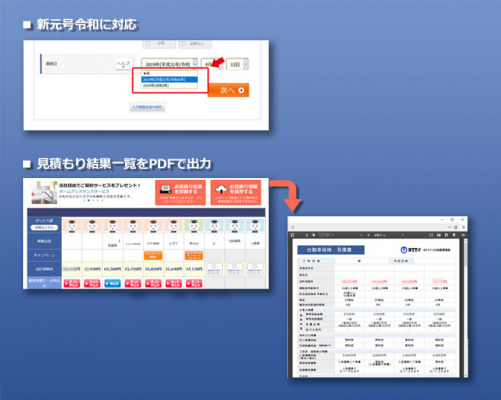Click the cloud upload icon on the save button

click(x=221, y=190)
